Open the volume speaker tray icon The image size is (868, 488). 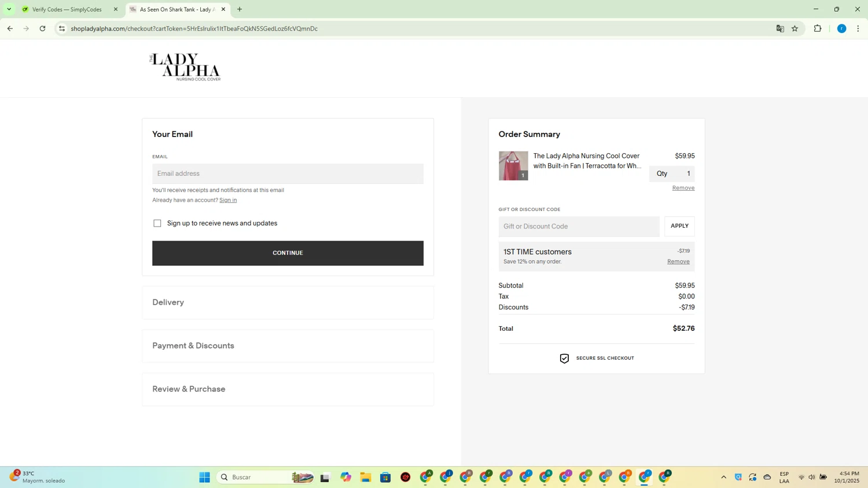pyautogui.click(x=812, y=477)
